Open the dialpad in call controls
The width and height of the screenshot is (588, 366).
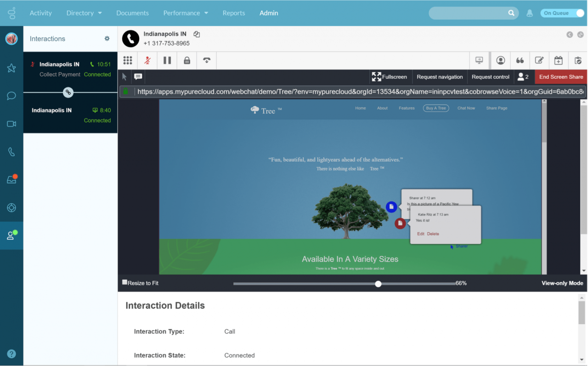(128, 61)
